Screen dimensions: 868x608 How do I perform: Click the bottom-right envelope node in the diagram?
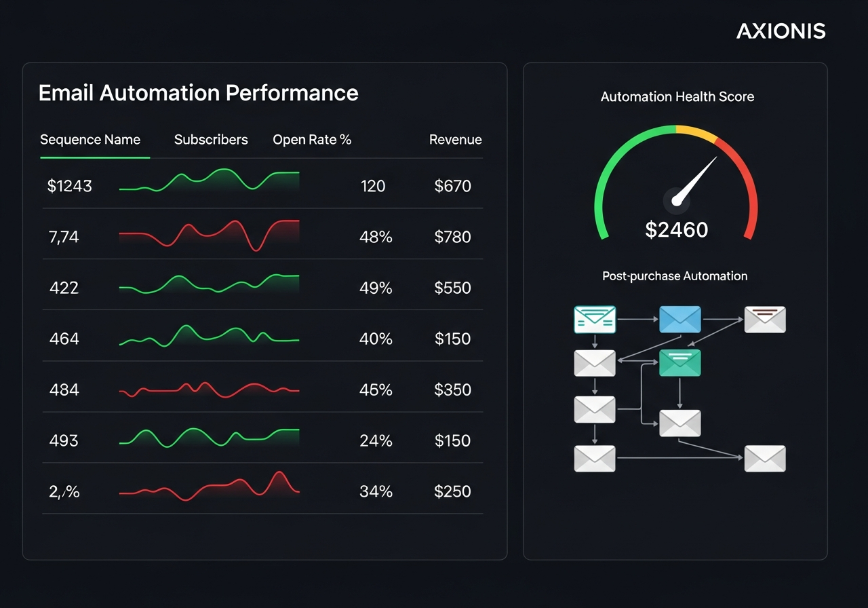(x=765, y=458)
